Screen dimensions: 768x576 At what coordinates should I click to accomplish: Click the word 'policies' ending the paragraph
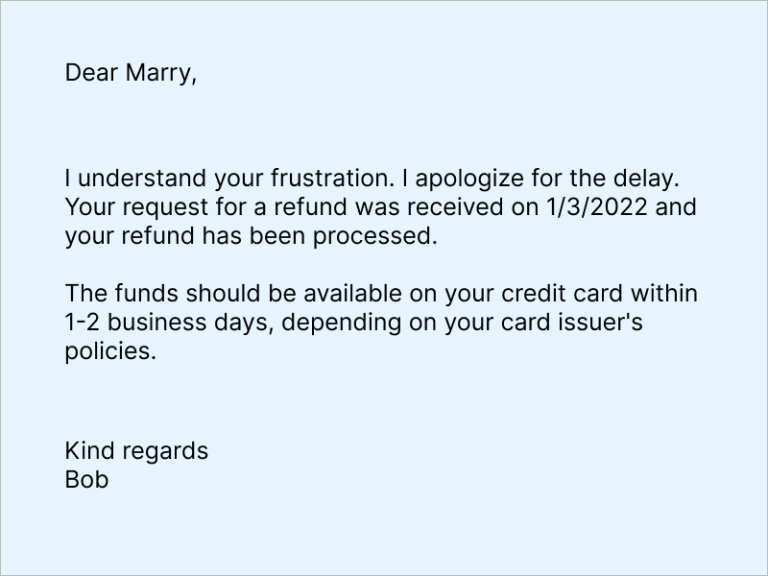pos(108,353)
